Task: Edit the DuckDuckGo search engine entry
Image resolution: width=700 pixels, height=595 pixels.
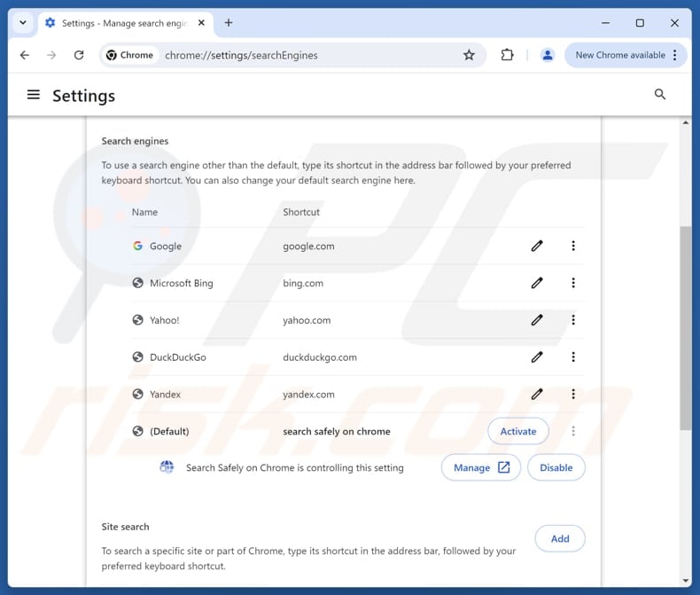Action: [x=537, y=356]
